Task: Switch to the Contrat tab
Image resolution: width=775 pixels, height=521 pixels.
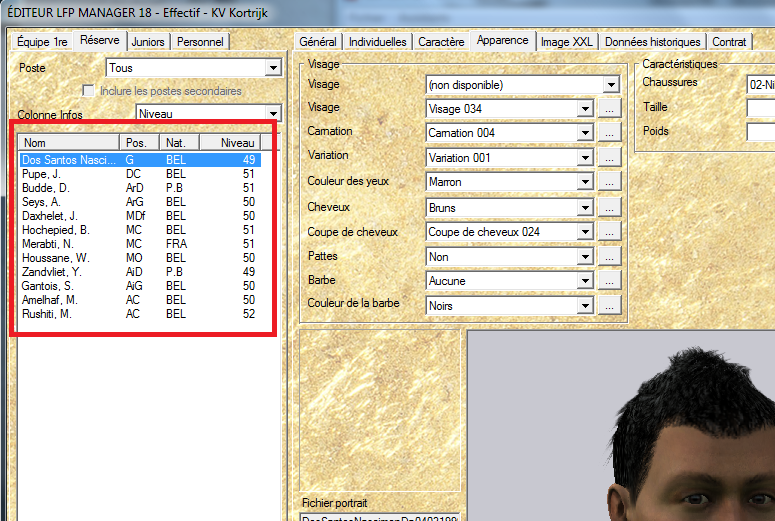Action: [x=729, y=42]
